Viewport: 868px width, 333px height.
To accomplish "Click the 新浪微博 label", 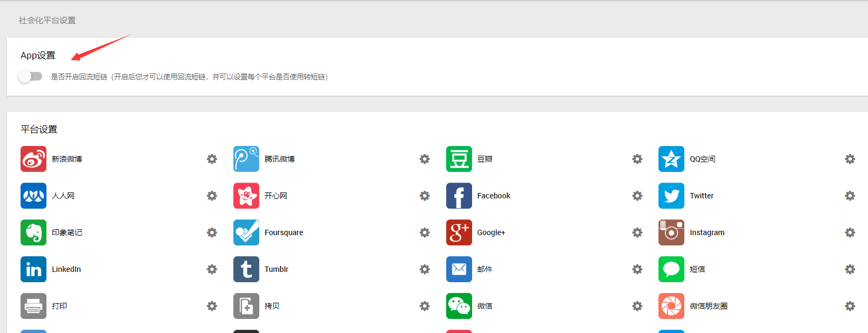I will click(x=67, y=159).
